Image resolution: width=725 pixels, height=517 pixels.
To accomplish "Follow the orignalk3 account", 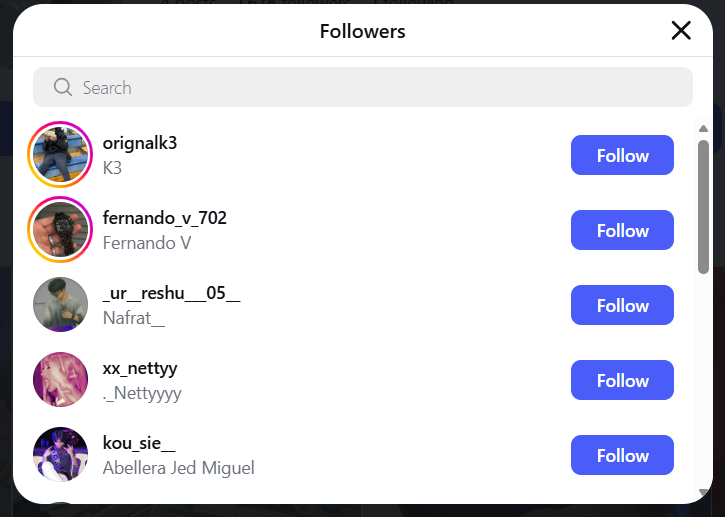I will 622,155.
